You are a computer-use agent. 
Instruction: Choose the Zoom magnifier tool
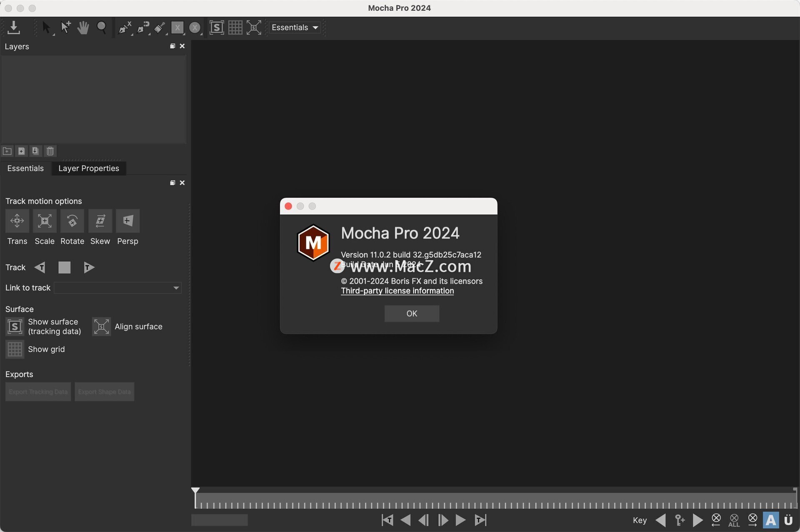click(101, 27)
